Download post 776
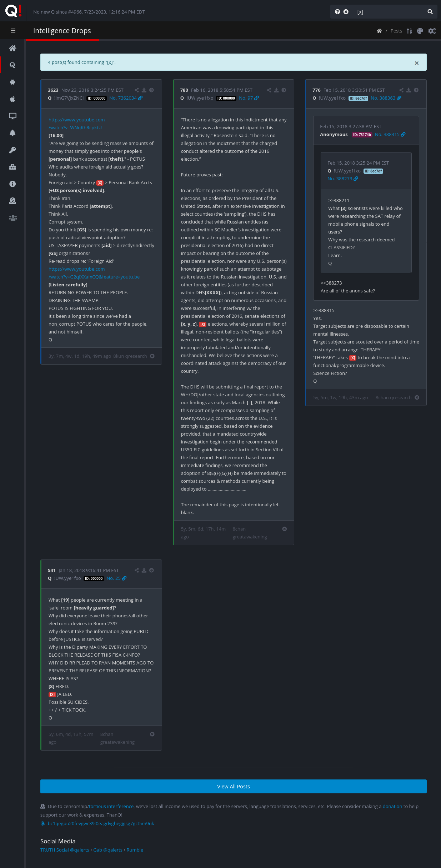 409,90
